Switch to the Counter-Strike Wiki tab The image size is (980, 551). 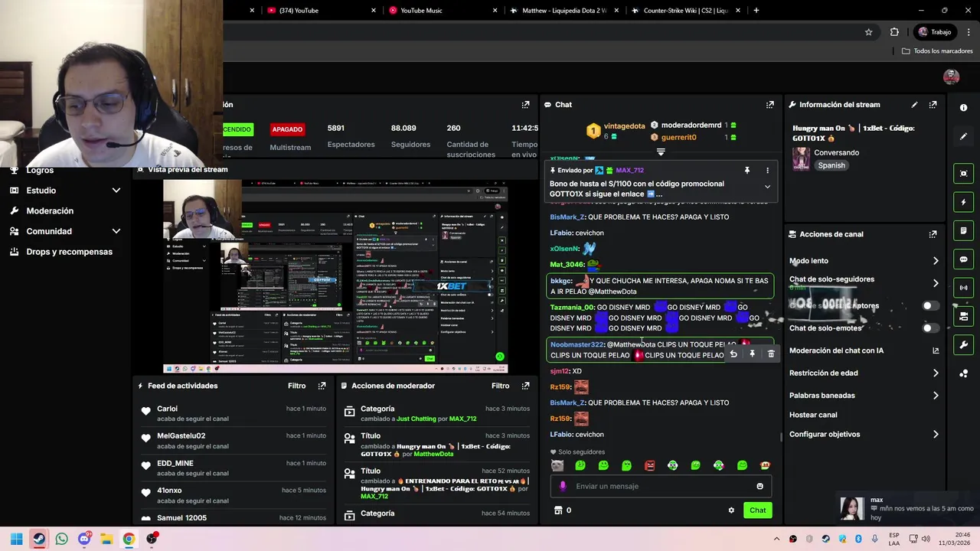684,11
